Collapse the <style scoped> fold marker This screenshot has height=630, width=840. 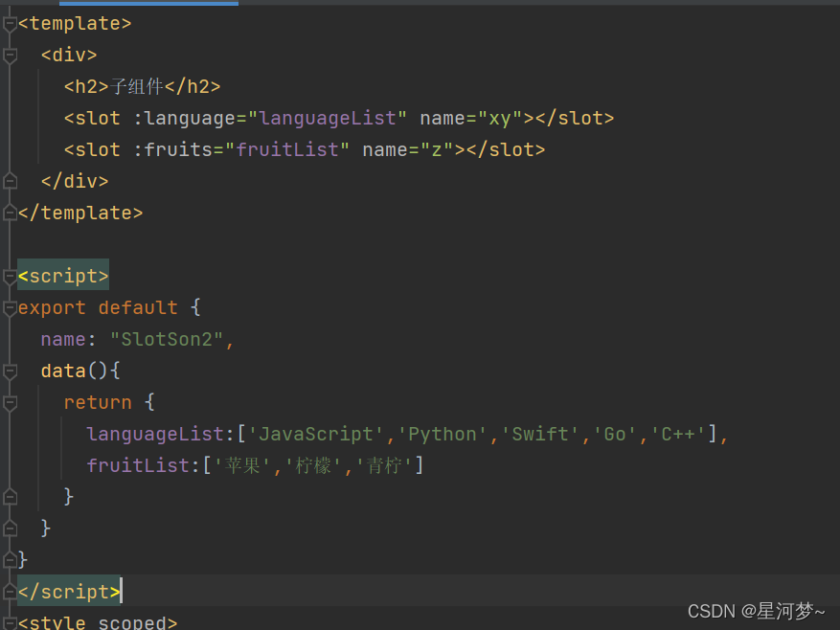pyautogui.click(x=10, y=622)
